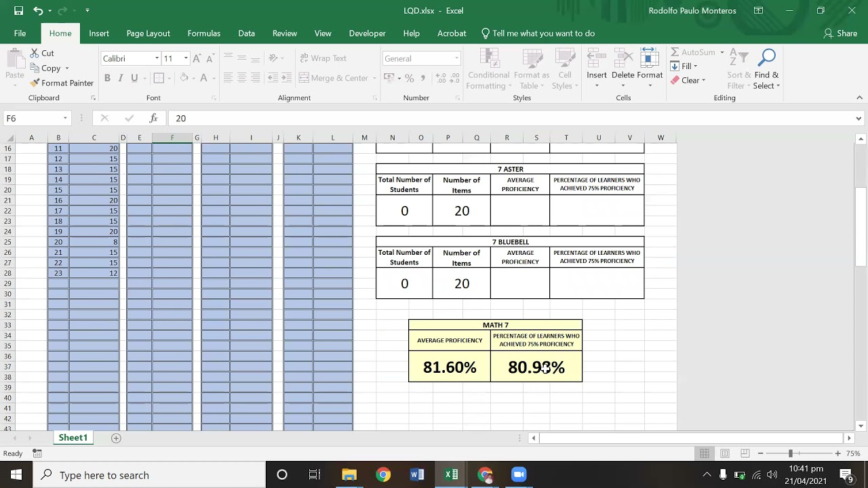Click the Orientation text rotation icon

pyautogui.click(x=273, y=58)
